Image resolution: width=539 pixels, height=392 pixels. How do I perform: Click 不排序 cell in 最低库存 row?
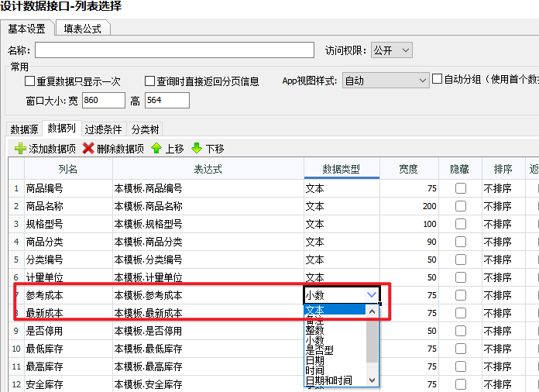(x=503, y=349)
